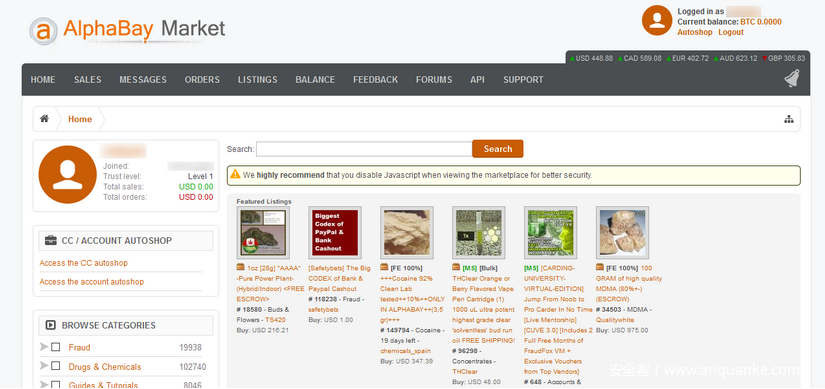This screenshot has width=825, height=389.
Task: Focus the Search text field
Action: 364,149
